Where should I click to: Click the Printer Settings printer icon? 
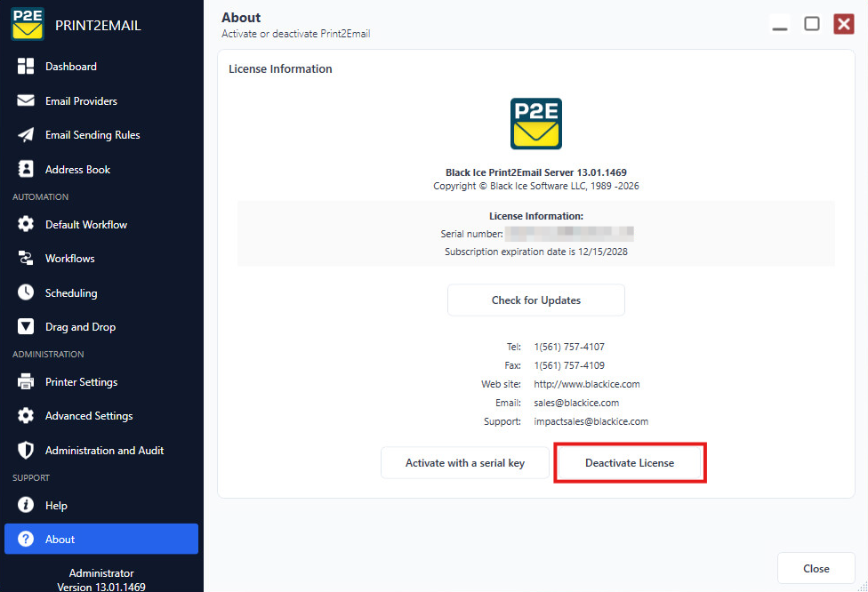pyautogui.click(x=26, y=381)
